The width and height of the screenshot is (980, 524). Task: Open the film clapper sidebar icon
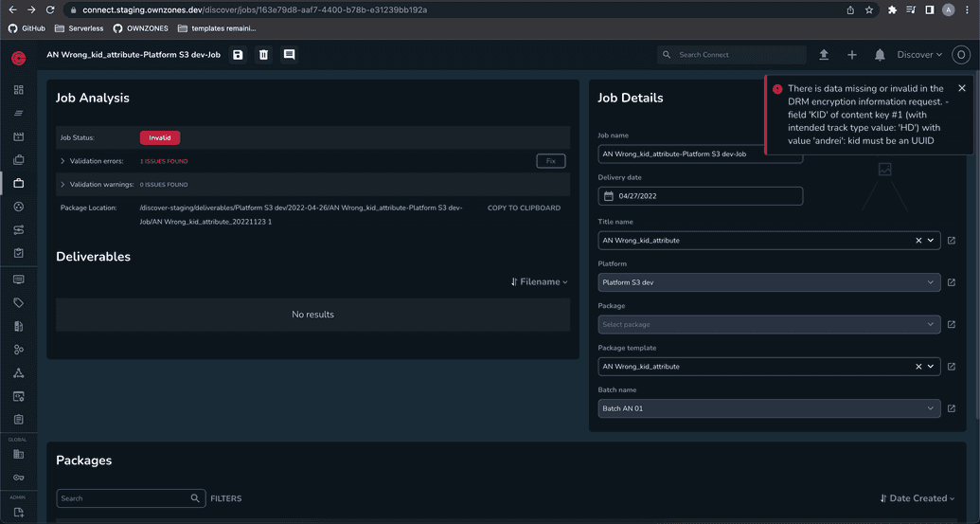pos(19,136)
